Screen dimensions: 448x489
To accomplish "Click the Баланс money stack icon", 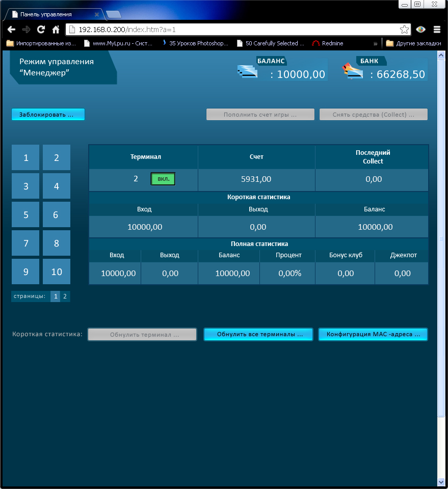I will pyautogui.click(x=248, y=72).
